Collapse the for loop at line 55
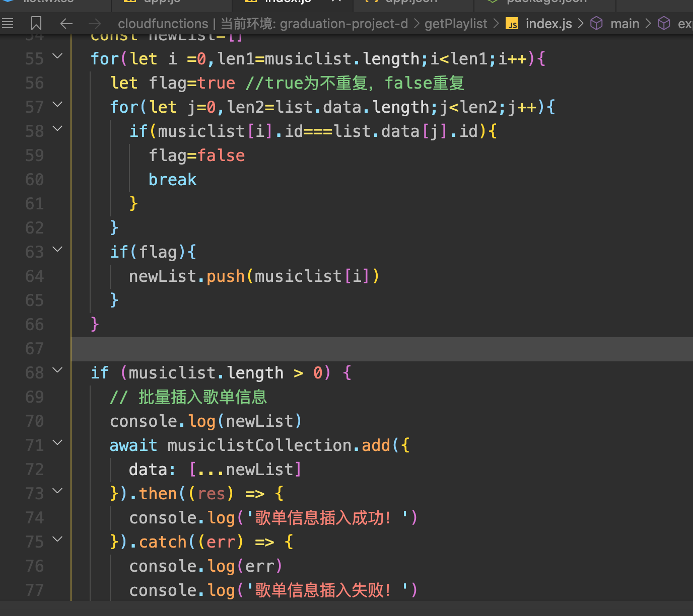 point(58,56)
